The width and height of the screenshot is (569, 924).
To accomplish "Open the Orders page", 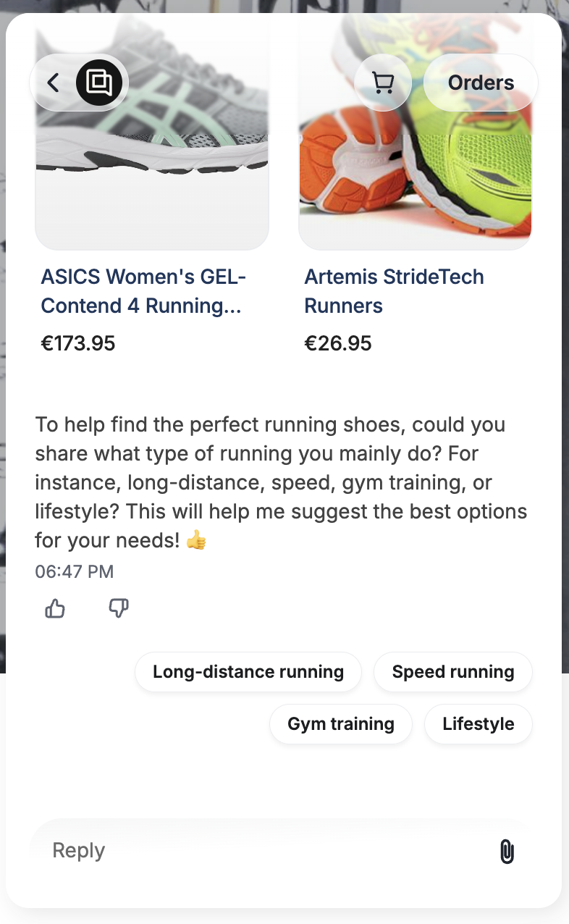I will (481, 83).
